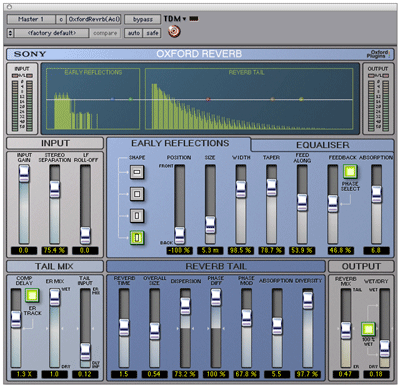The image size is (400, 387).
Task: Click the LF Roll-Off slider handle
Action: click(x=85, y=236)
